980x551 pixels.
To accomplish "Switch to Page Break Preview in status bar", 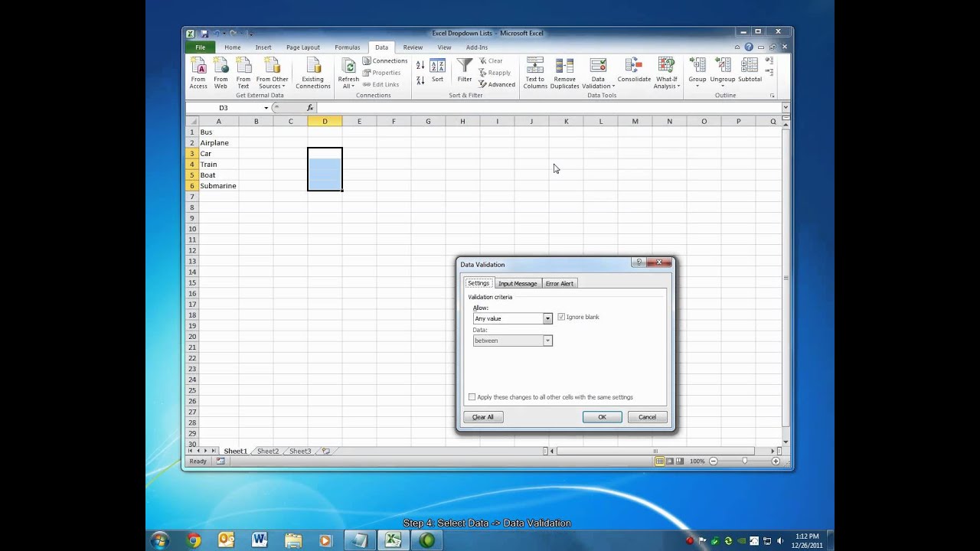I will click(680, 461).
